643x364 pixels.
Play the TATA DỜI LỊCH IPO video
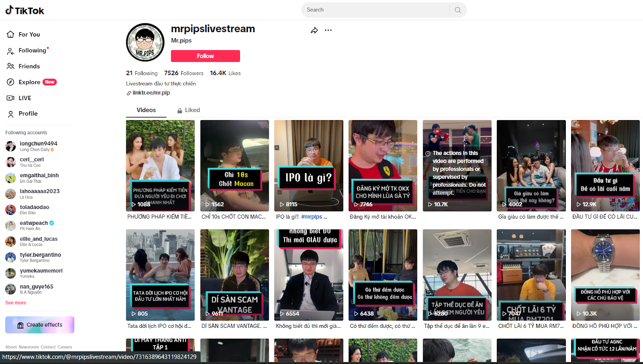pyautogui.click(x=160, y=275)
